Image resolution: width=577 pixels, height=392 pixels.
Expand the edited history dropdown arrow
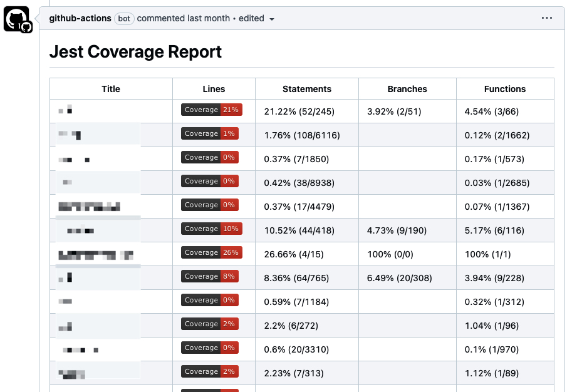pos(271,19)
